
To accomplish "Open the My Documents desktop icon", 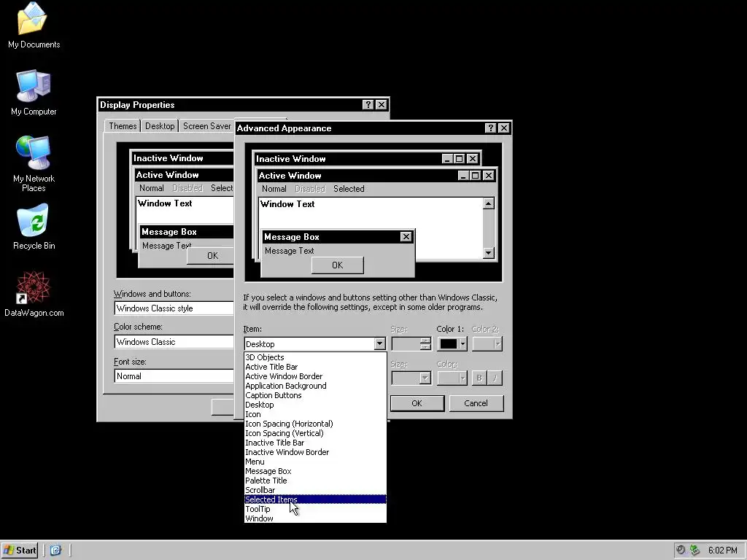I will click(34, 26).
